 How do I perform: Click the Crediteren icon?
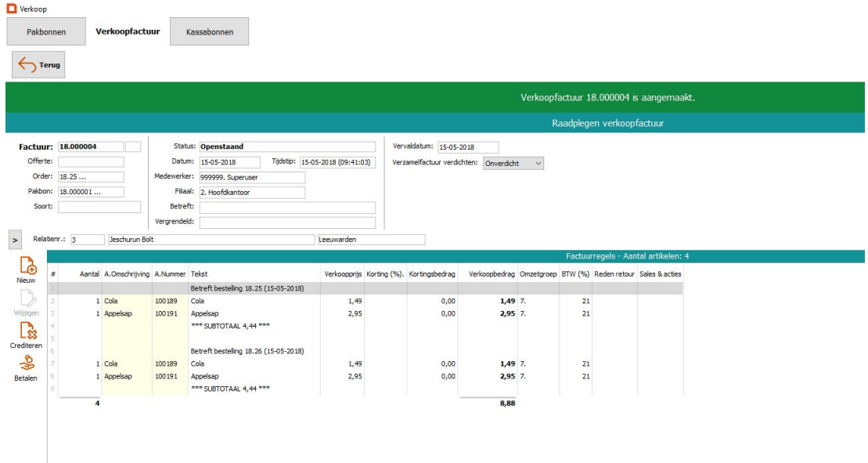[x=27, y=331]
